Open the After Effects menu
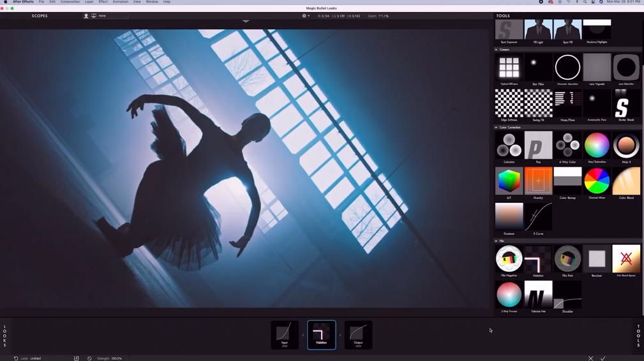The image size is (644, 361). tap(23, 2)
